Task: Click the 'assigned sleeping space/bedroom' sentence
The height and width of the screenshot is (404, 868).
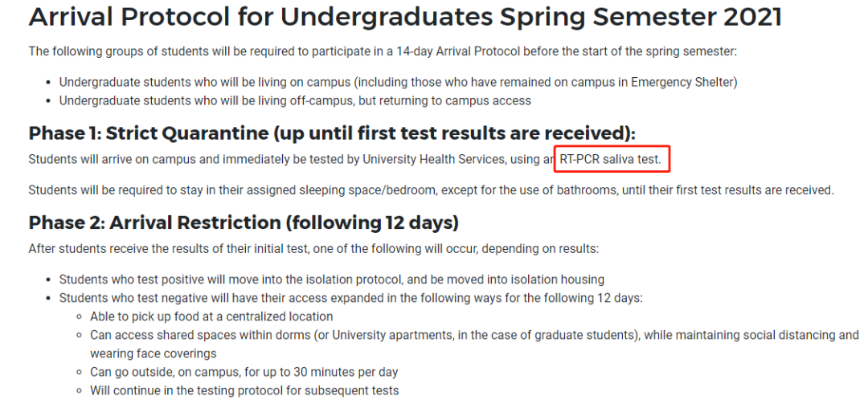Action: (x=432, y=190)
